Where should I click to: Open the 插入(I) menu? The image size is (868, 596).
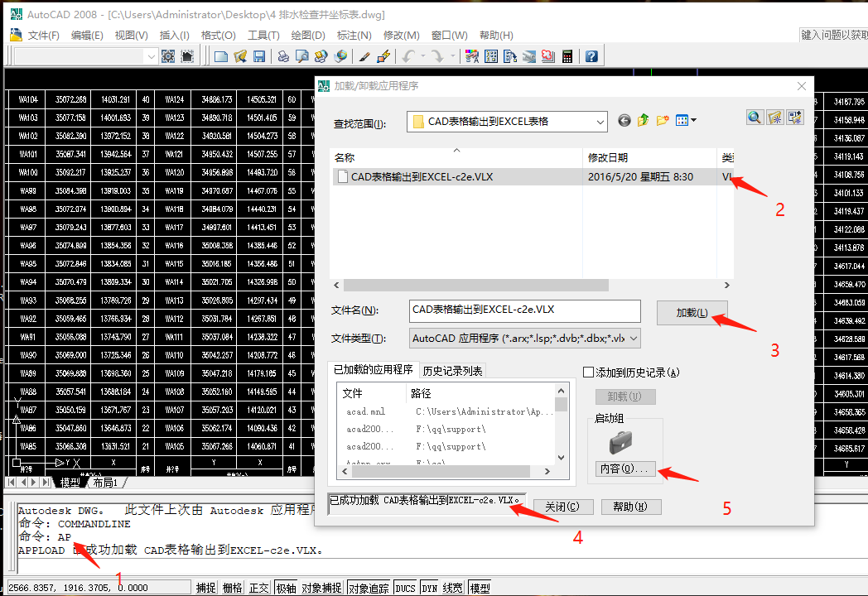(175, 36)
